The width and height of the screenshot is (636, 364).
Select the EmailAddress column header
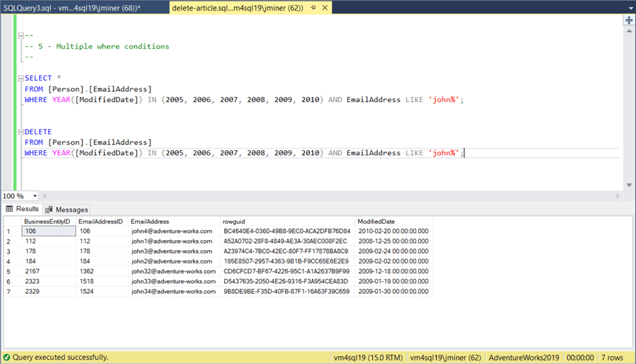tap(174, 222)
